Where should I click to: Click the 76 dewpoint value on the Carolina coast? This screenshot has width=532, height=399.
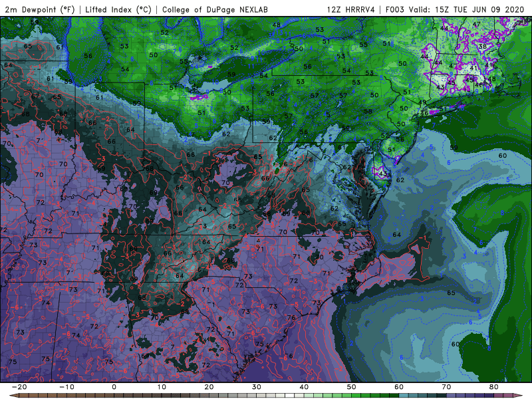pos(291,318)
